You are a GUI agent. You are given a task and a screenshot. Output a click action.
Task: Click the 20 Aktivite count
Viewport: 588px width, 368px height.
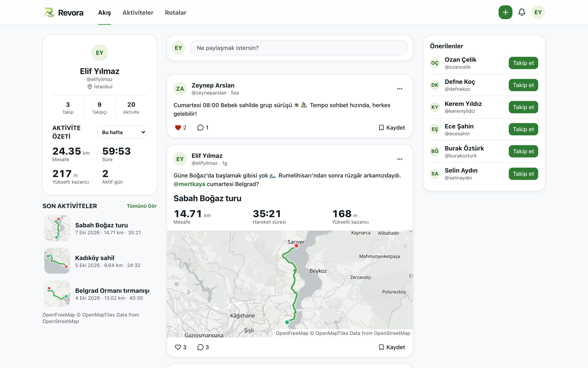click(x=131, y=108)
